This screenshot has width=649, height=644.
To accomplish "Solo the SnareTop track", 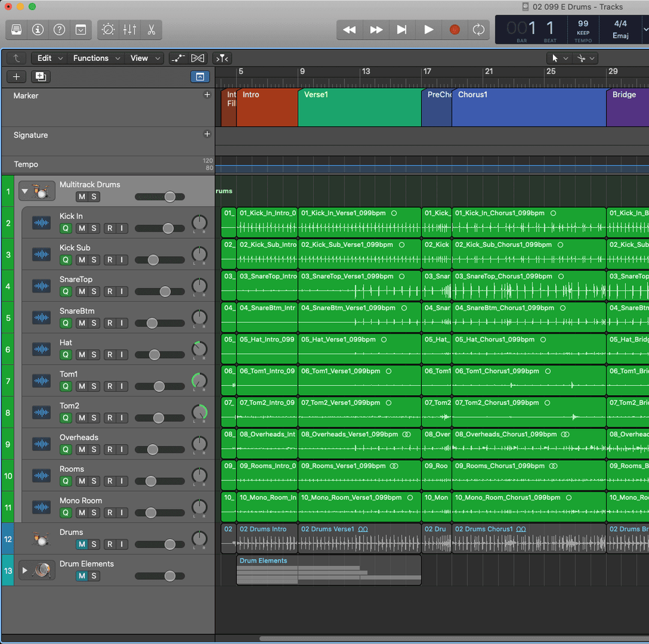I will (x=94, y=292).
